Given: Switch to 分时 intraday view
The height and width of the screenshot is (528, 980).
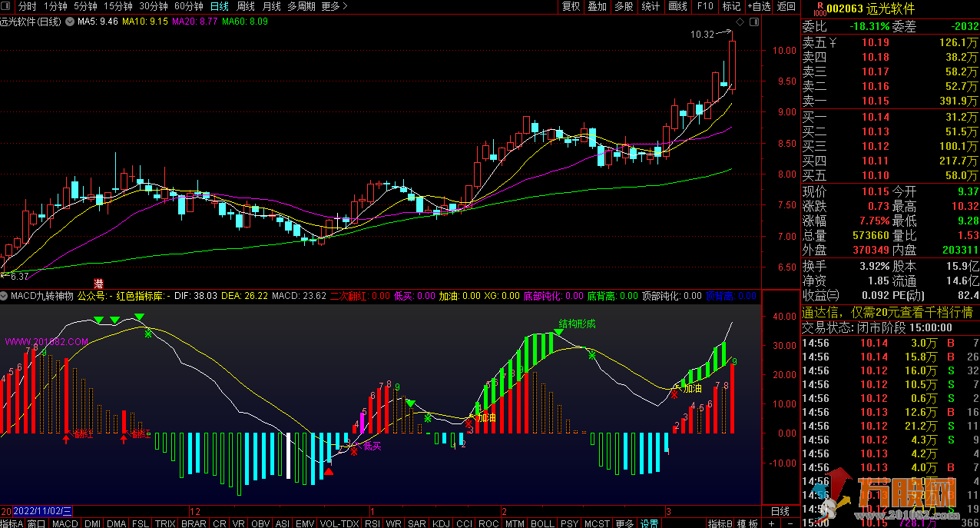Looking at the screenshot, I should tap(27, 6).
